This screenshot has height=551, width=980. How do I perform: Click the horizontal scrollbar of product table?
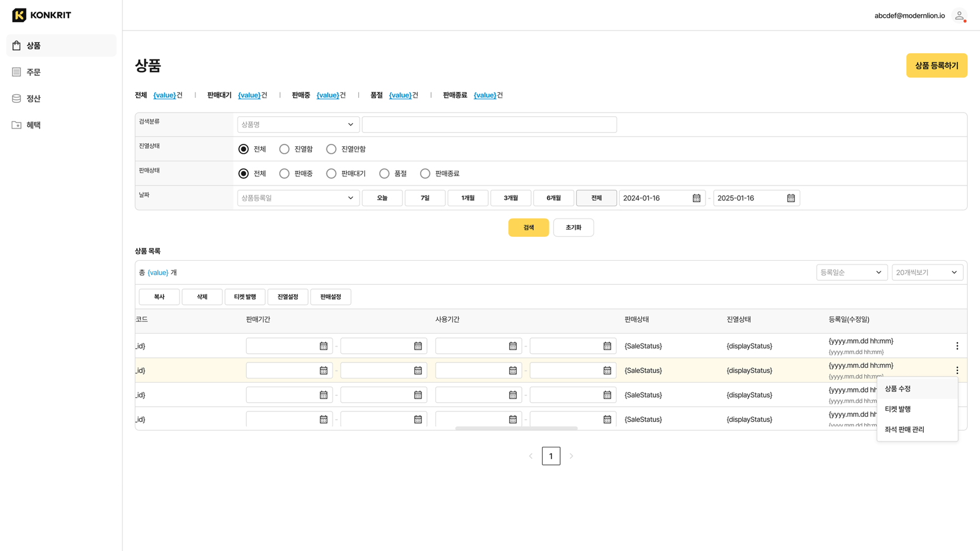516,428
